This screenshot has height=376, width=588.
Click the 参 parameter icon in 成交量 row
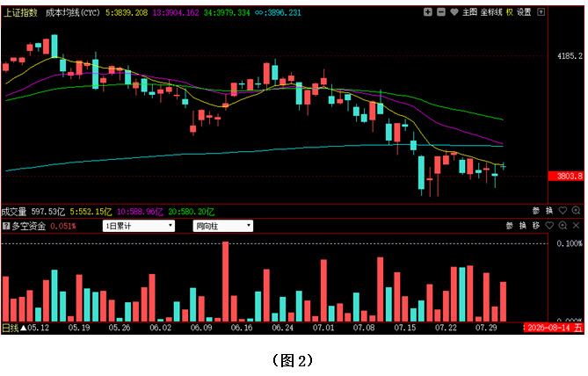(x=536, y=211)
